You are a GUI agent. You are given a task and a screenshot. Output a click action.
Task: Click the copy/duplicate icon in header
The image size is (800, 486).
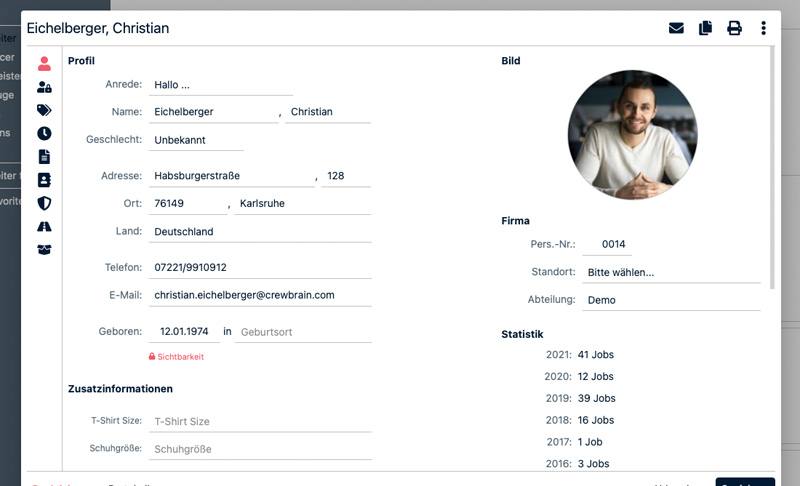705,28
